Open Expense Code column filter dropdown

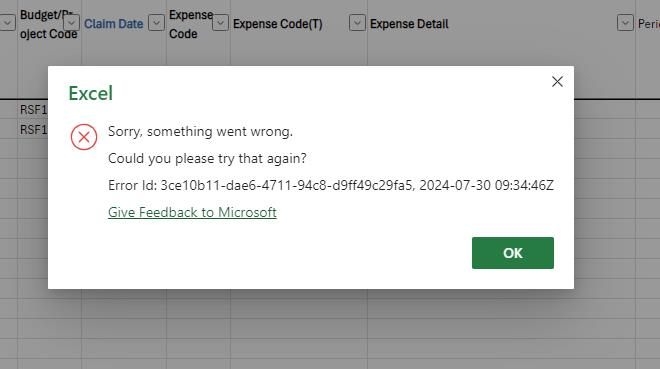click(220, 23)
